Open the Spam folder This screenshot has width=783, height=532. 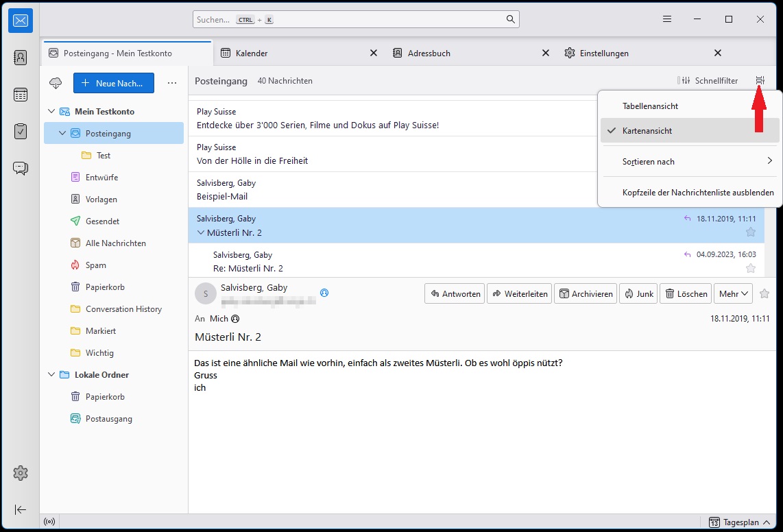point(95,265)
